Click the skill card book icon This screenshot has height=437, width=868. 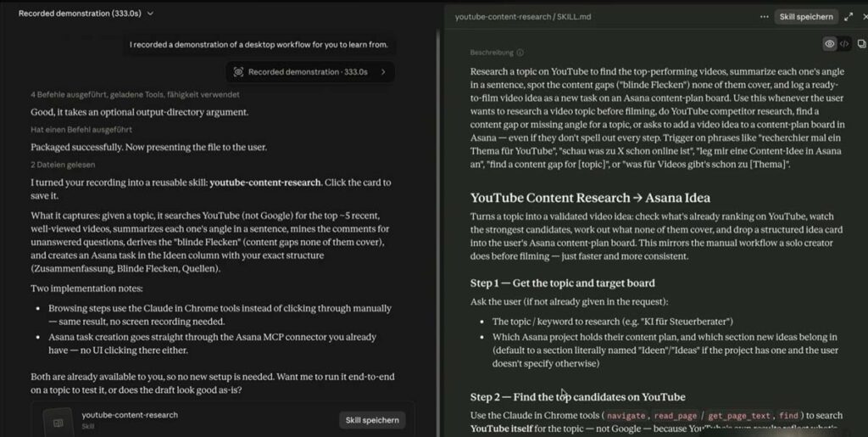[x=58, y=423]
